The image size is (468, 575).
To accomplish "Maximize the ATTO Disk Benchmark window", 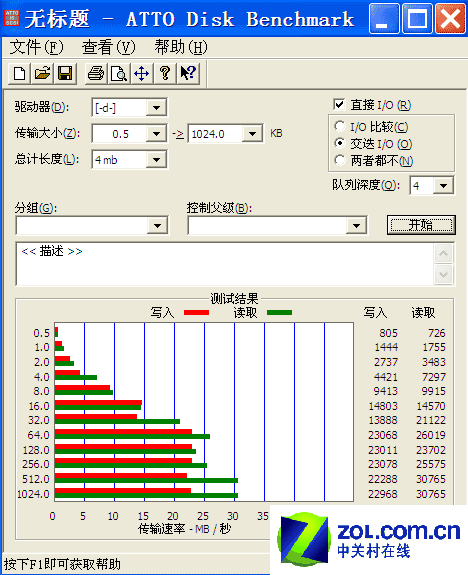I will coord(417,19).
